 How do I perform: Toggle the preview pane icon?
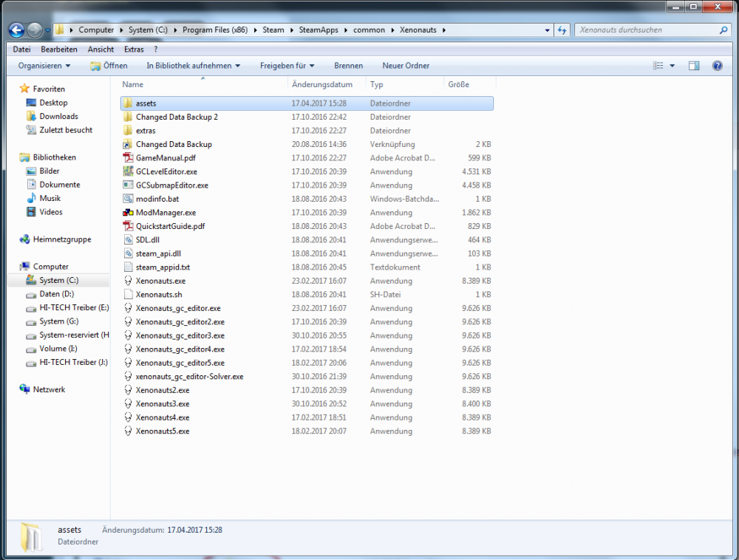click(694, 66)
